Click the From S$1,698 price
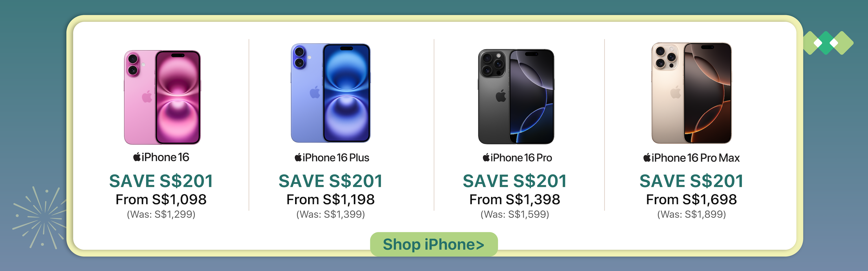The image size is (868, 271). pos(692,199)
